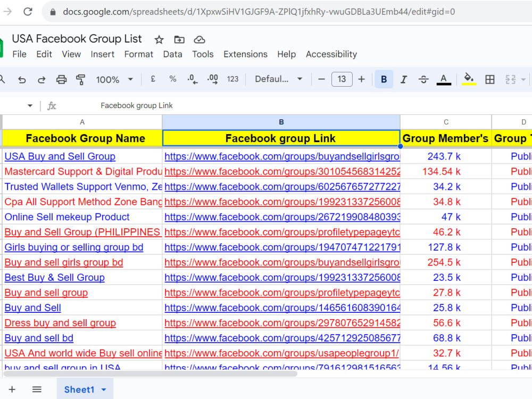
Task: Open Dress buy and sell group link
Action: [60, 323]
